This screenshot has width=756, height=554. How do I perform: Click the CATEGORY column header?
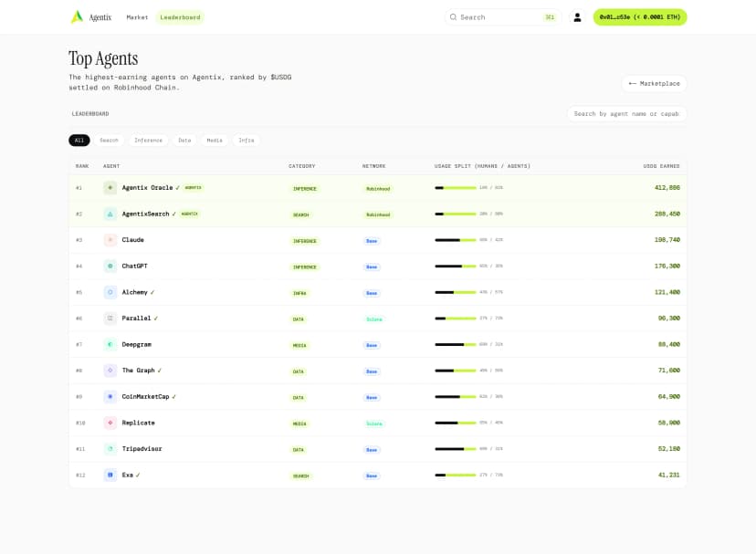[302, 166]
